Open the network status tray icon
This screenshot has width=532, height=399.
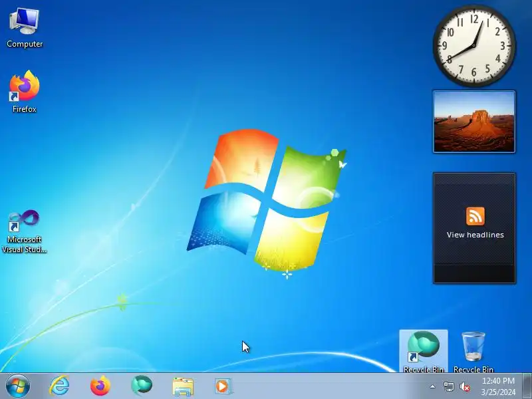coord(448,386)
